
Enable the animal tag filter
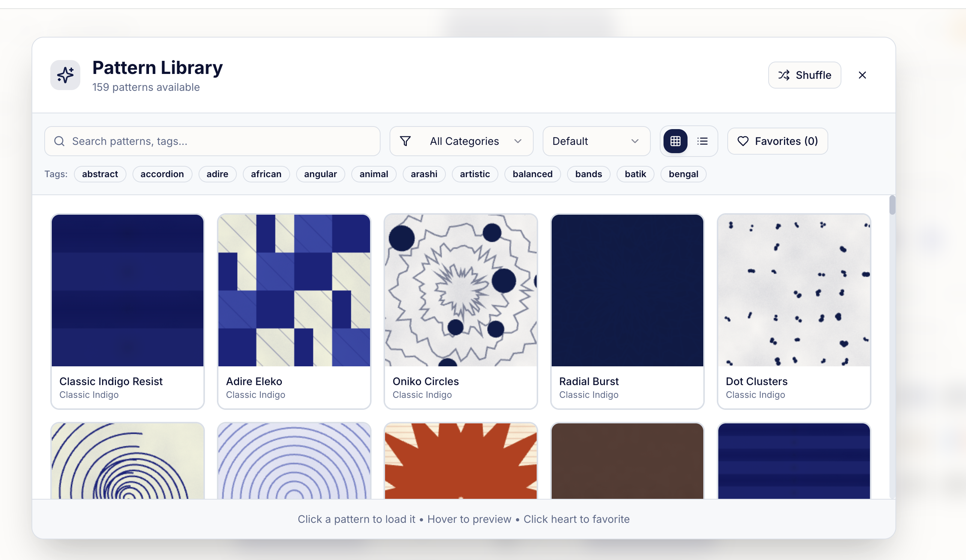click(x=374, y=174)
